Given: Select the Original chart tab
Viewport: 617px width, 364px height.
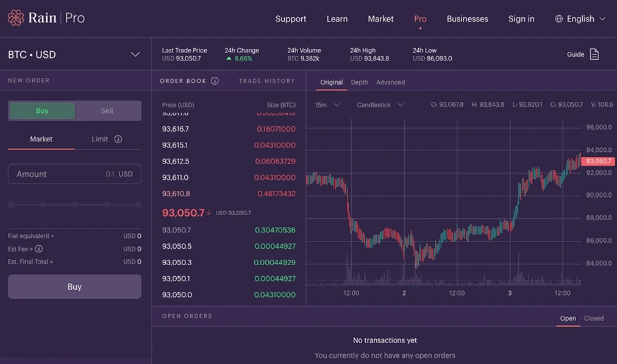Looking at the screenshot, I should pyautogui.click(x=331, y=82).
